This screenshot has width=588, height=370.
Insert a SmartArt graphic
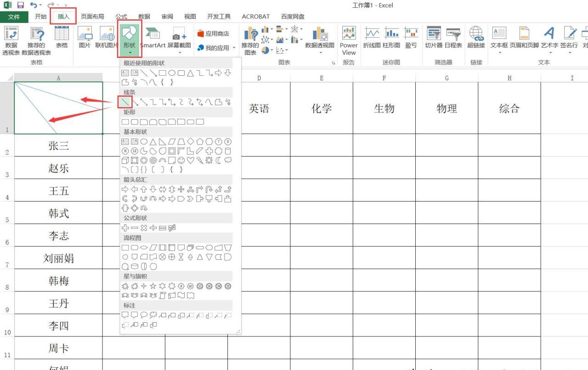(x=153, y=38)
